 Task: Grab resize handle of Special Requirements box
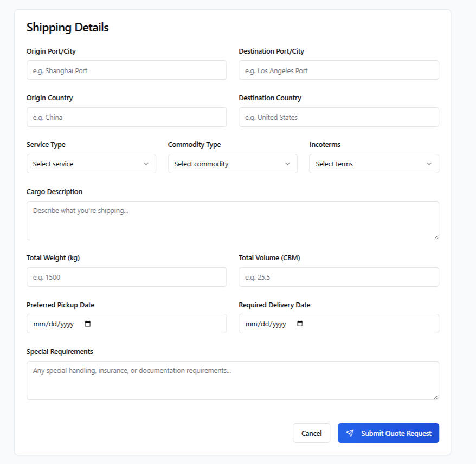point(436,397)
